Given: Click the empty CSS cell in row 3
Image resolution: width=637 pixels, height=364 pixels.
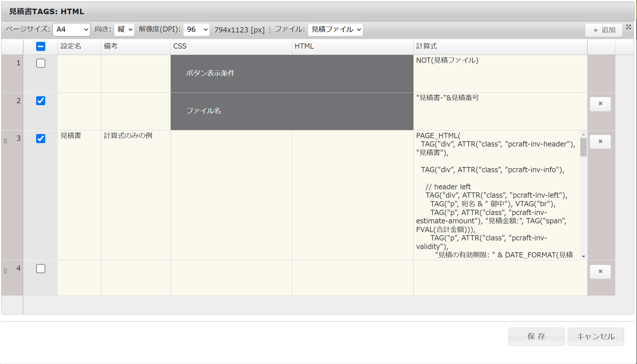Looking at the screenshot, I should 231,195.
